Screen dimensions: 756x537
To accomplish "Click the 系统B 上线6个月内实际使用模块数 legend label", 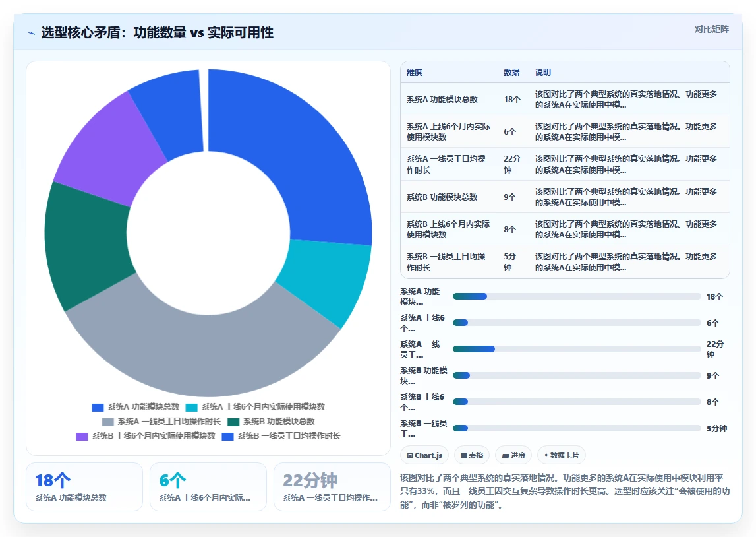I will tap(154, 436).
